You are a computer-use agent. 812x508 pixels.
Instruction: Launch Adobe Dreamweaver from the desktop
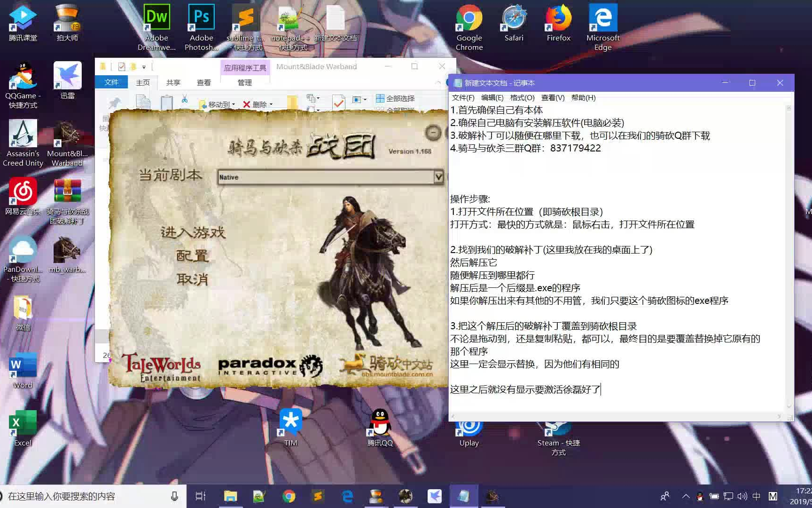point(156,27)
